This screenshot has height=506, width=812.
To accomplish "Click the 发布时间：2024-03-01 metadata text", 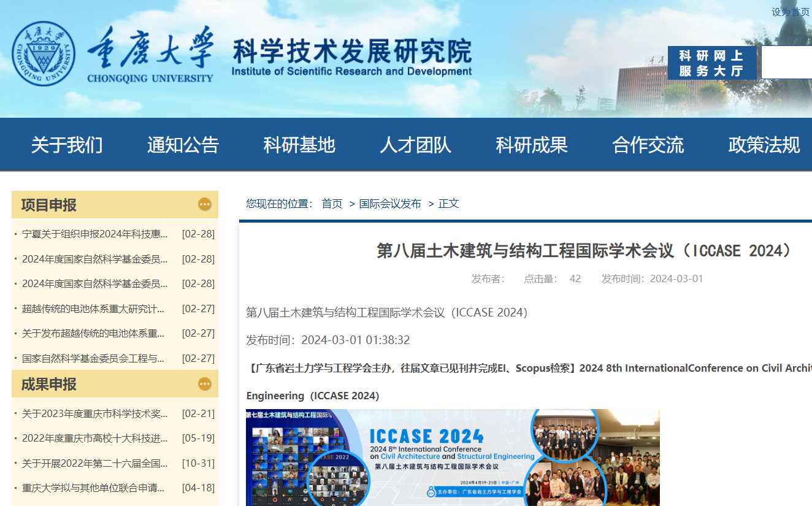I will tap(652, 278).
